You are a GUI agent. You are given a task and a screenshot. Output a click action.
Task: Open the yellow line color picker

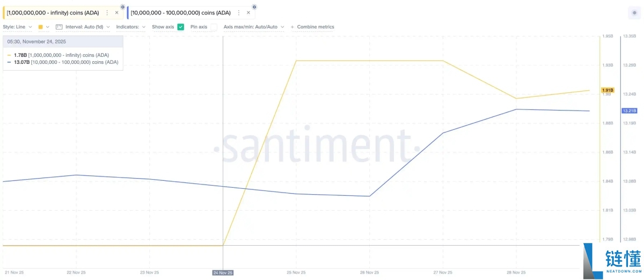click(x=43, y=27)
